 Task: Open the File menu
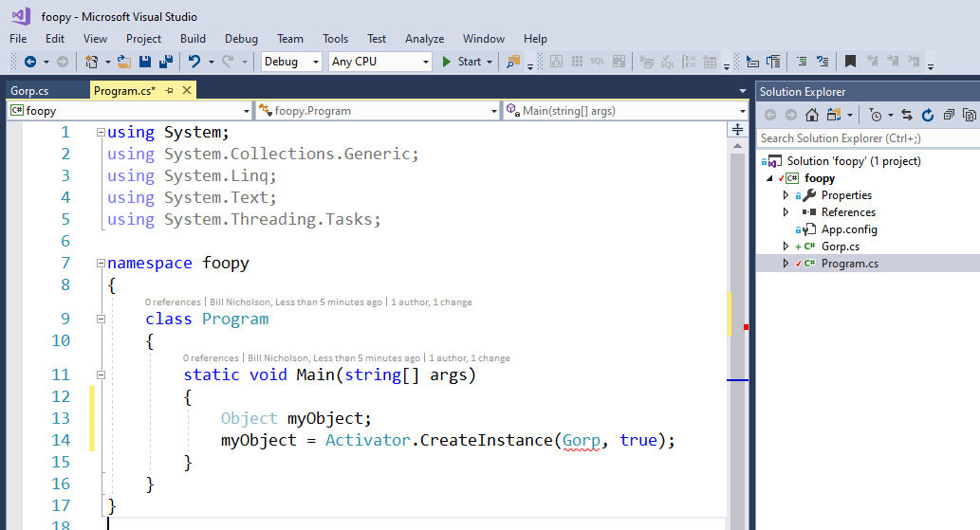18,39
